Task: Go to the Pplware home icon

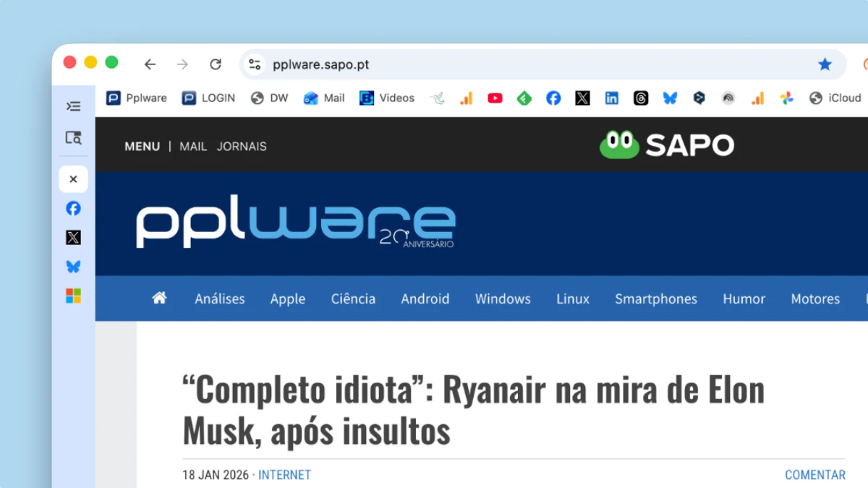Action: point(159,298)
